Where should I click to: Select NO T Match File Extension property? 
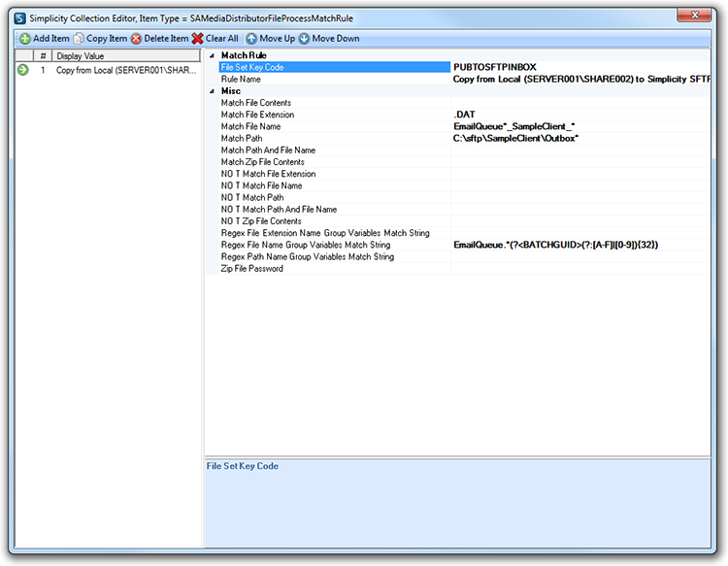tap(334, 174)
